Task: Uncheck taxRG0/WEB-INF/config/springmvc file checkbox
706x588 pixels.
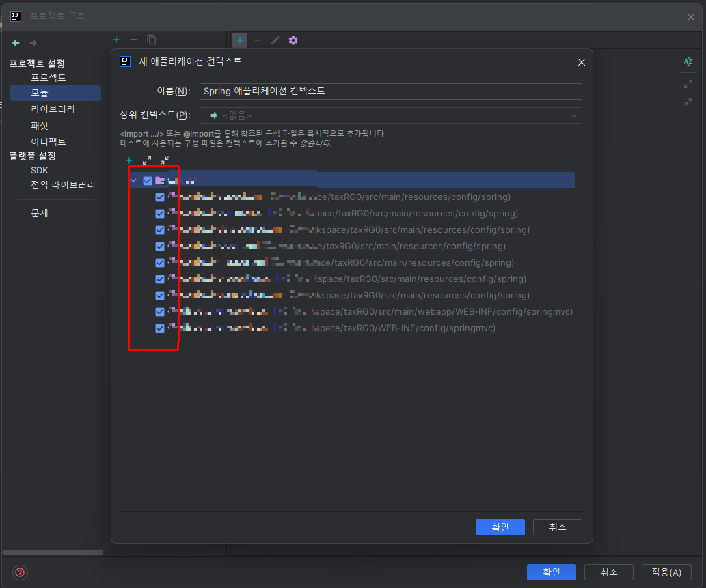Action: 160,328
